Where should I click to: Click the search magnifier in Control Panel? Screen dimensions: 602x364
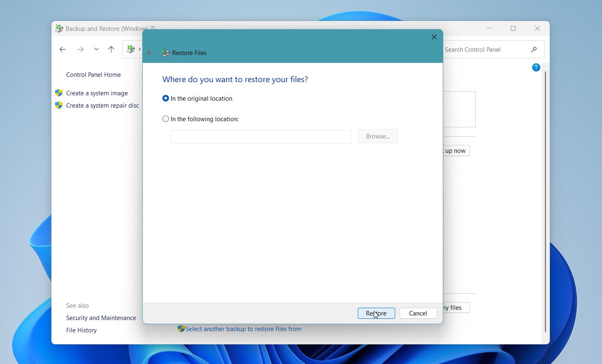tap(534, 49)
